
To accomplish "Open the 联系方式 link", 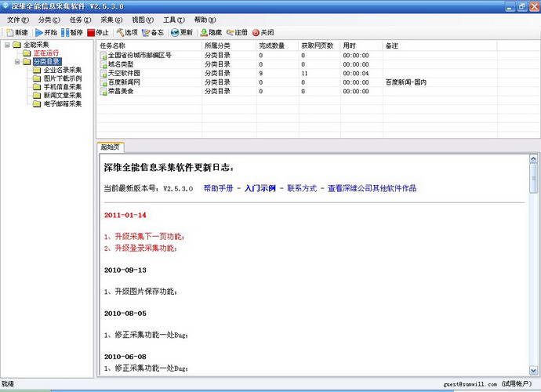I will coord(302,188).
